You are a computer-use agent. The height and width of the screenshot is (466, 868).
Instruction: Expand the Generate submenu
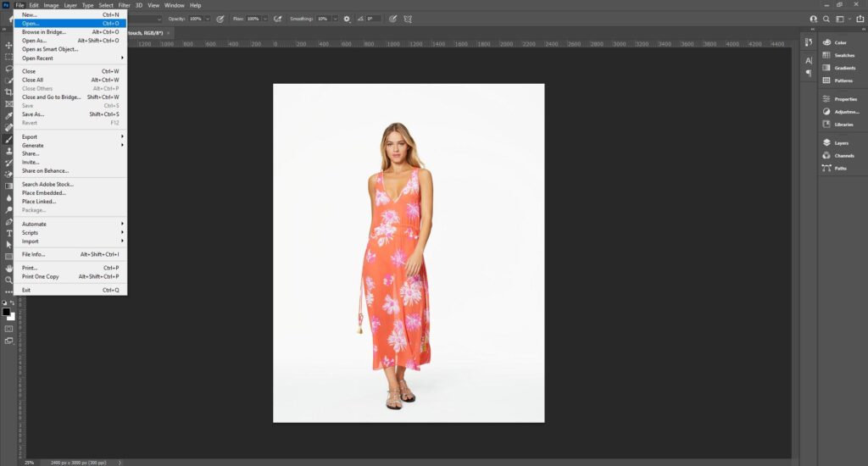[70, 146]
